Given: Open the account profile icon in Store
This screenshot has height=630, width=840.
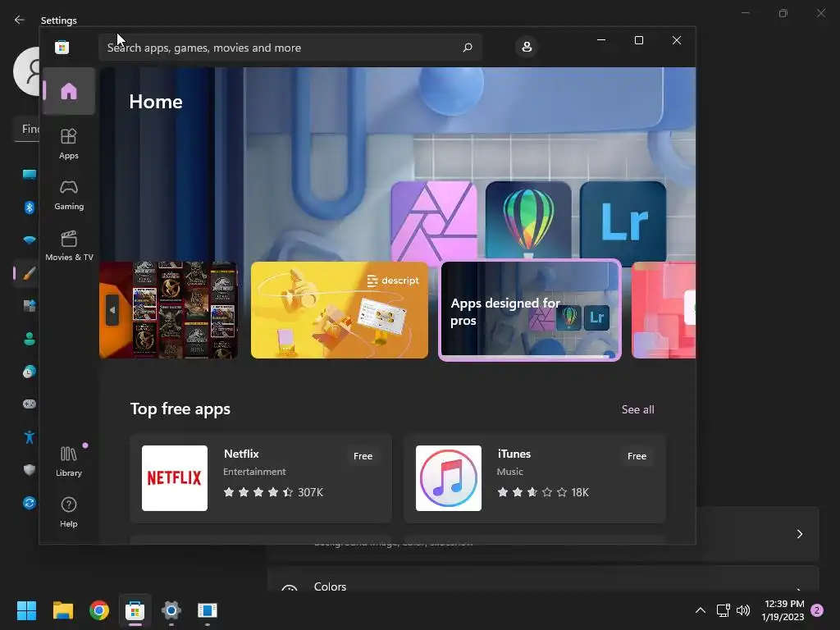Looking at the screenshot, I should [x=527, y=47].
